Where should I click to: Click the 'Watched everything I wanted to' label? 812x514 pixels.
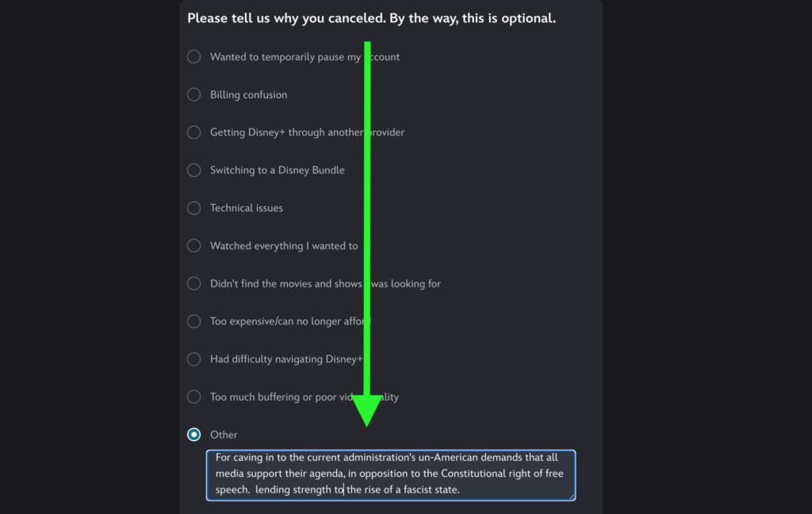(284, 246)
